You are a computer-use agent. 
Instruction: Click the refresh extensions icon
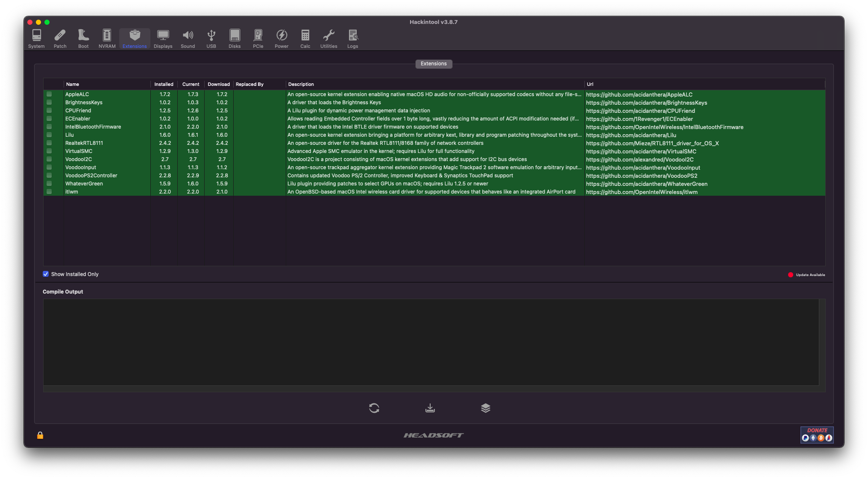click(374, 408)
